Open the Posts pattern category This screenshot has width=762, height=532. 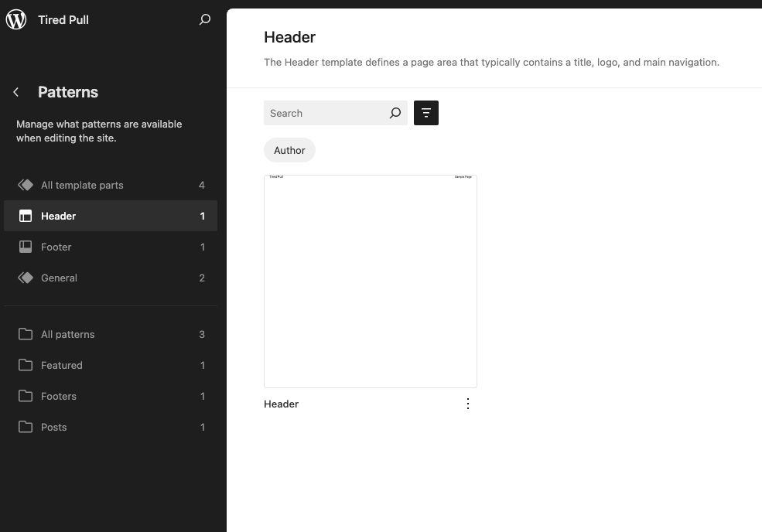coord(53,427)
